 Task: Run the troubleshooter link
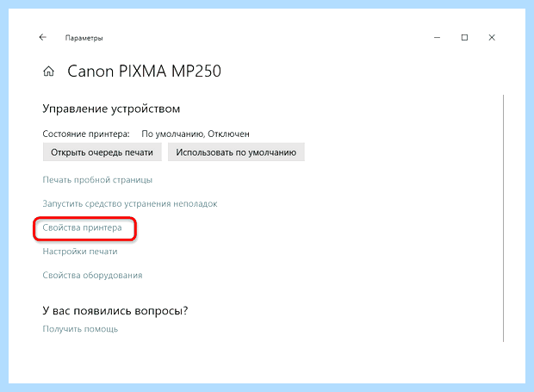coord(130,203)
